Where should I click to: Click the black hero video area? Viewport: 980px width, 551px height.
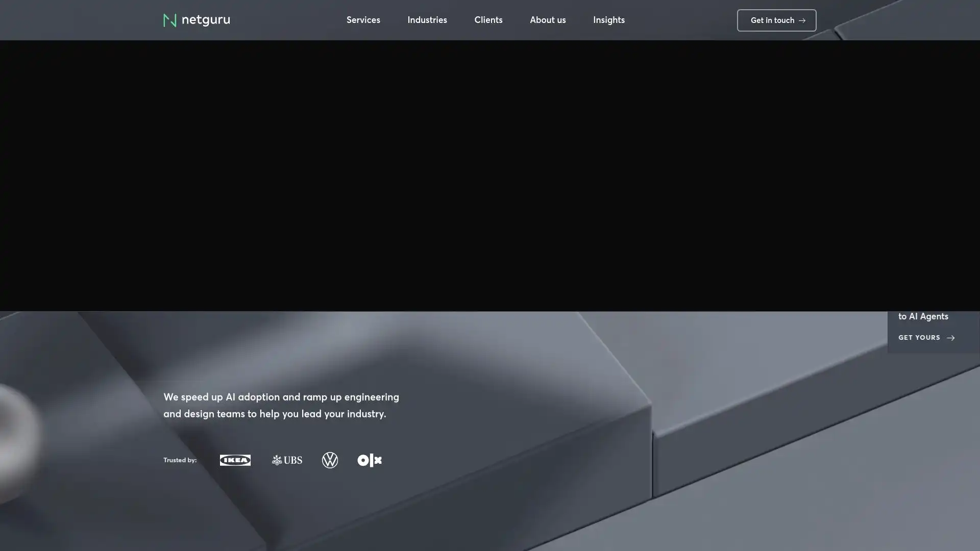pyautogui.click(x=490, y=176)
